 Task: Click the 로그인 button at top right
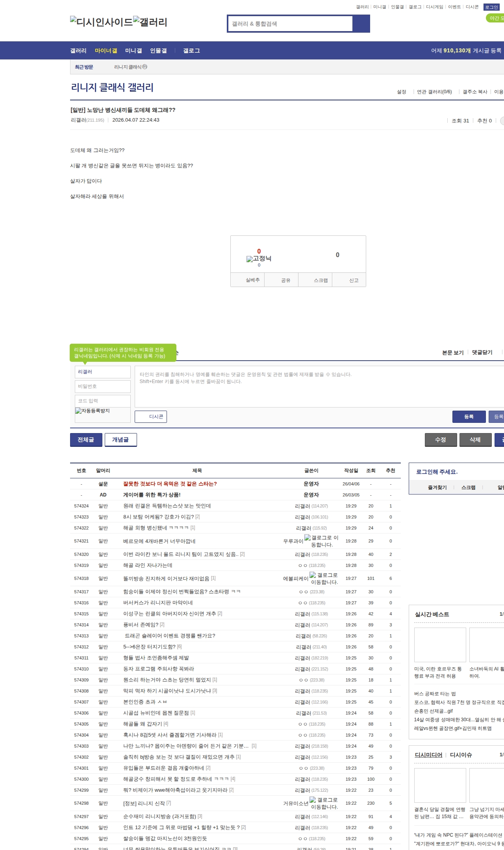click(x=492, y=7)
